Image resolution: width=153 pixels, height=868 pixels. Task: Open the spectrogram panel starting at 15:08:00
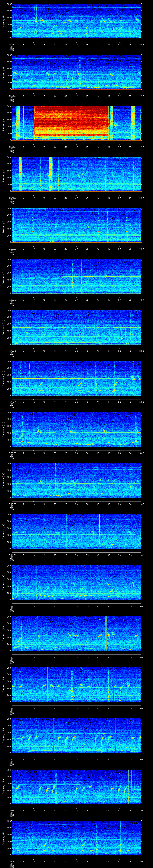click(76, 378)
